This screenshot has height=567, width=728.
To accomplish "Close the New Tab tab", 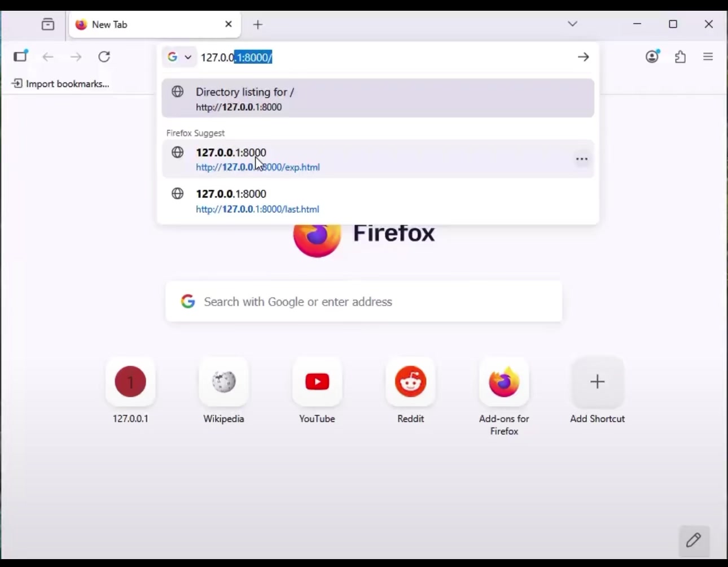I will [229, 24].
